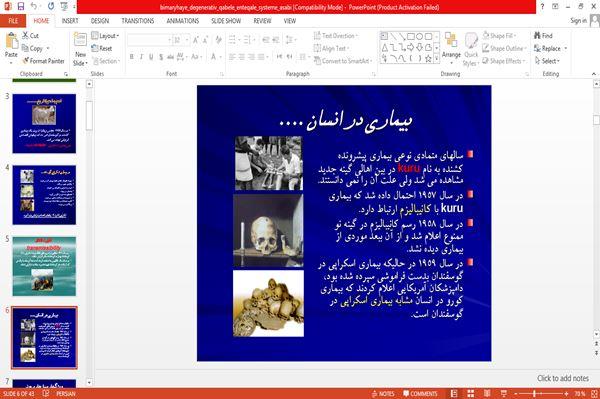Viewport: 600px width, 399px height.
Task: Toggle the Comments pane in status bar
Action: click(420, 393)
